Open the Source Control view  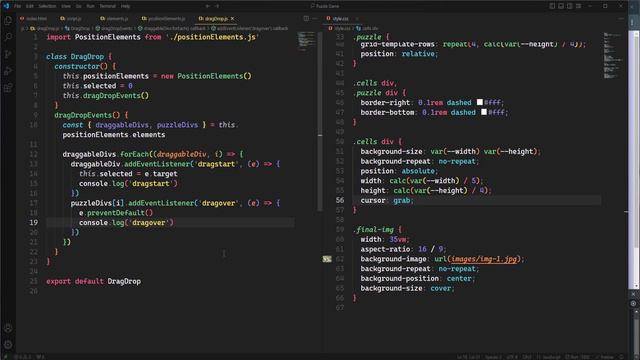(x=8, y=54)
